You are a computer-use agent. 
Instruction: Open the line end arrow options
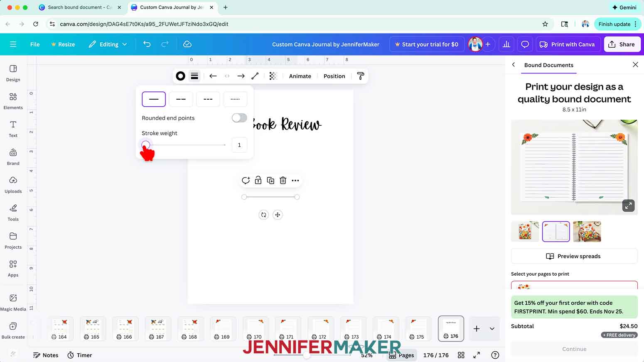point(241,76)
